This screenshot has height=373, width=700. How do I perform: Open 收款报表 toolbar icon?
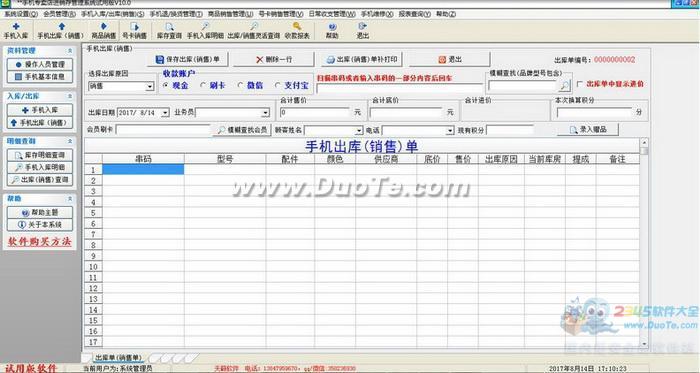pyautogui.click(x=297, y=30)
